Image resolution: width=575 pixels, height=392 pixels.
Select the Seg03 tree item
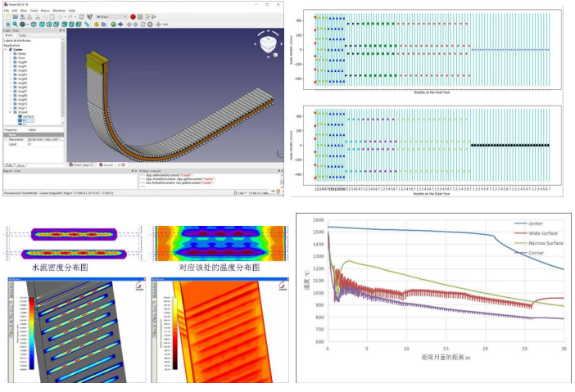tap(20, 74)
